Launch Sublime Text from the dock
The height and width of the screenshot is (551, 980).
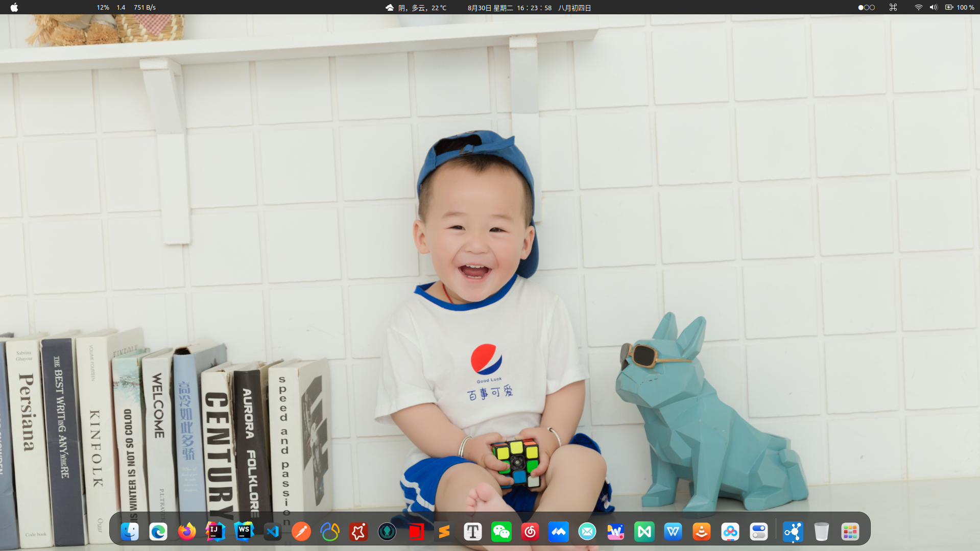(444, 532)
